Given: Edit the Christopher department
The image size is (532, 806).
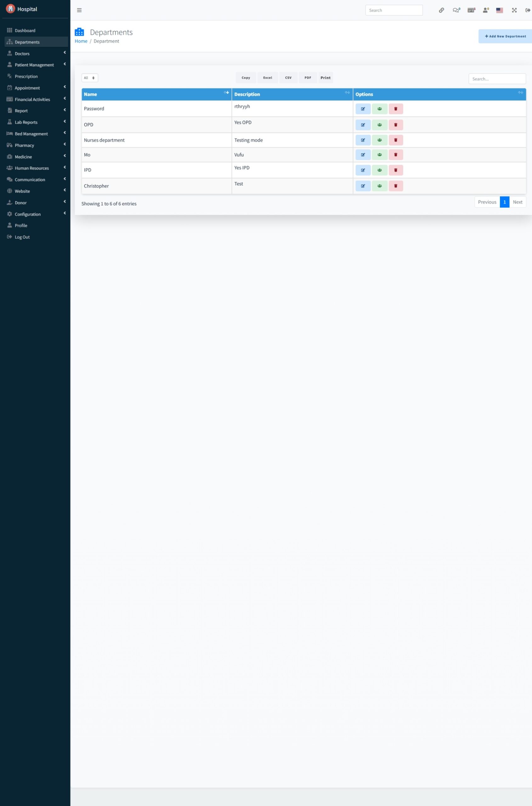Looking at the screenshot, I should (363, 186).
